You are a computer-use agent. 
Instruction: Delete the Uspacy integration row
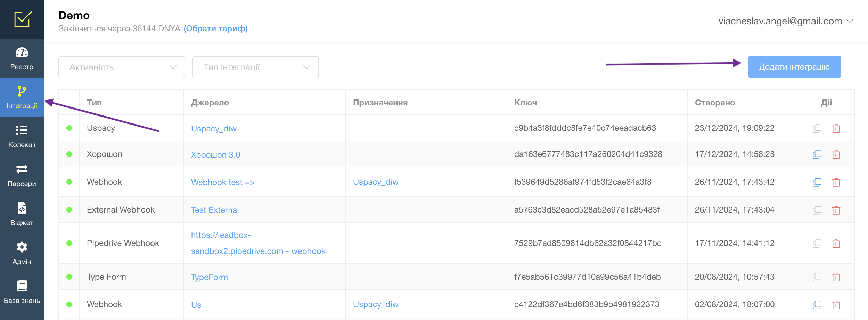(836, 128)
